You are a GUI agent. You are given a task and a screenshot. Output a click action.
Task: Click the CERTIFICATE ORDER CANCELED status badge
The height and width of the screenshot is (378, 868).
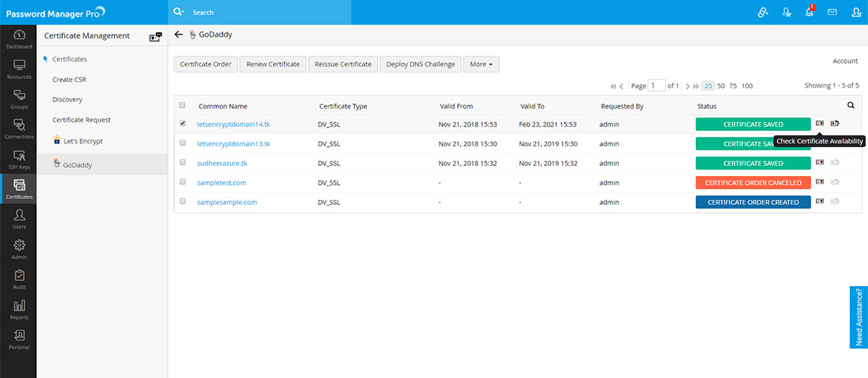pyautogui.click(x=753, y=182)
